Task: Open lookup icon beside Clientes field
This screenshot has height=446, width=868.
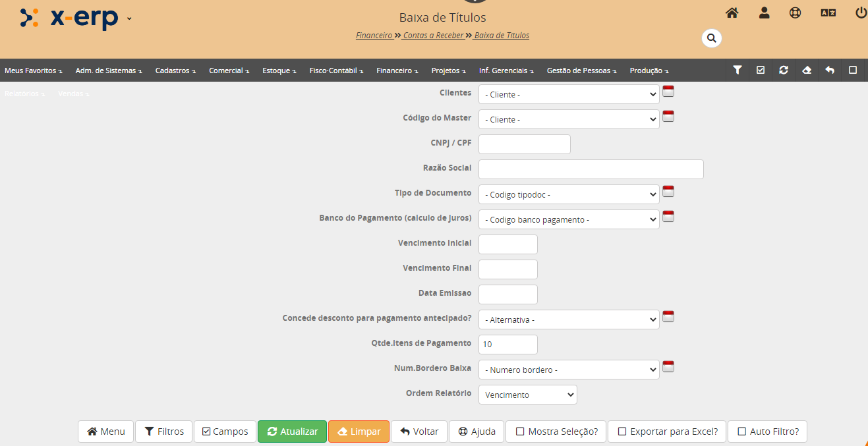Action: click(668, 92)
